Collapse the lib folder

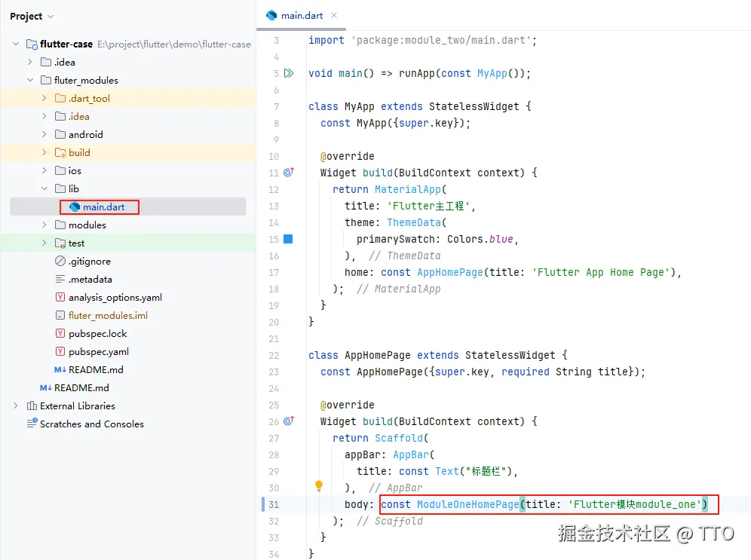[44, 188]
